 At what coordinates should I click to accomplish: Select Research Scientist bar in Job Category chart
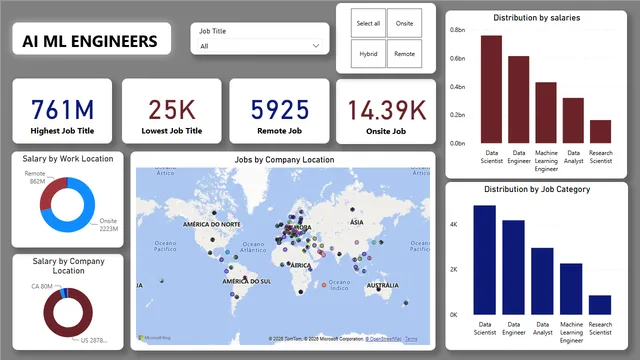point(600,305)
